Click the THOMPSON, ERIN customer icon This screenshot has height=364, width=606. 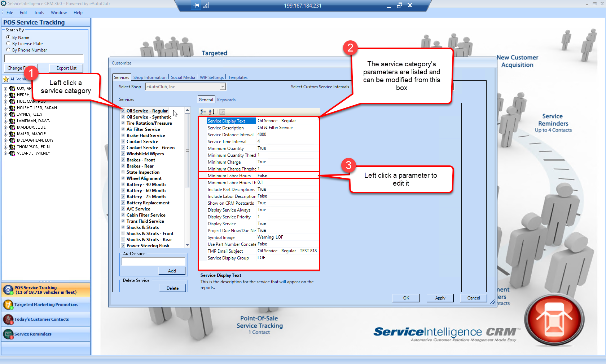12,147
